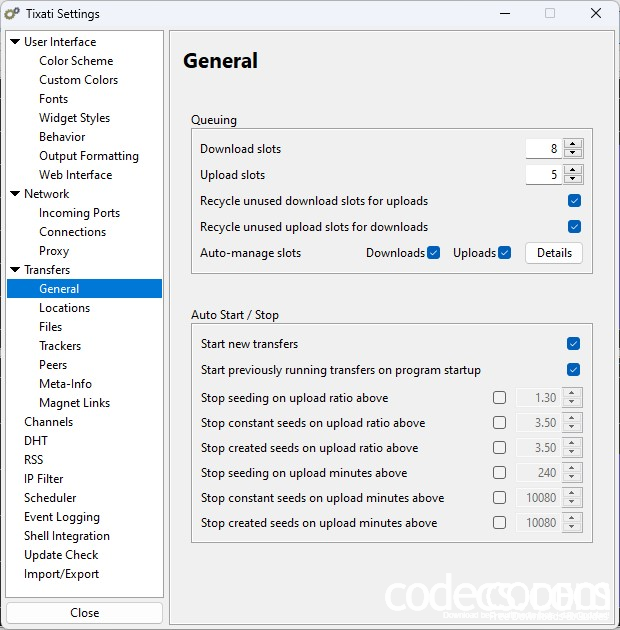
Task: Go to IP Filter settings
Action: (43, 479)
